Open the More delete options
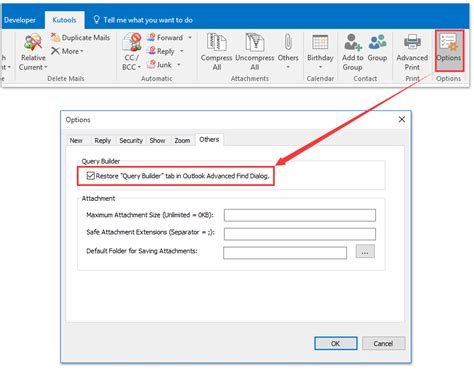474x369 pixels. click(67, 51)
